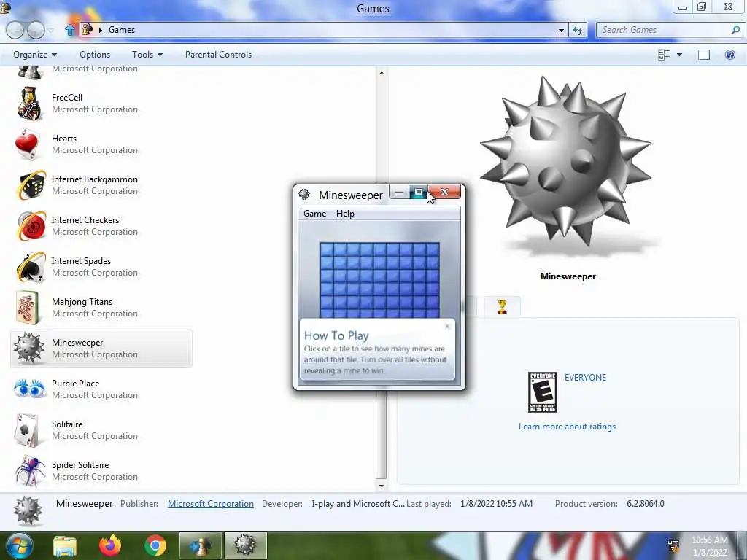Select the Purble Place list entry text
This screenshot has width=747, height=560.
coord(76,384)
